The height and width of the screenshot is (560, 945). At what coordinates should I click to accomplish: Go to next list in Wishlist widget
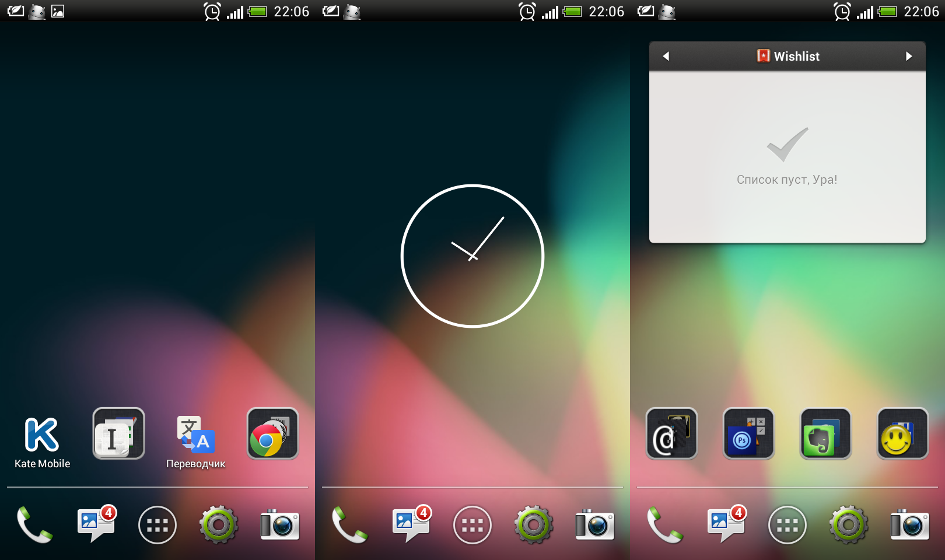click(x=909, y=56)
